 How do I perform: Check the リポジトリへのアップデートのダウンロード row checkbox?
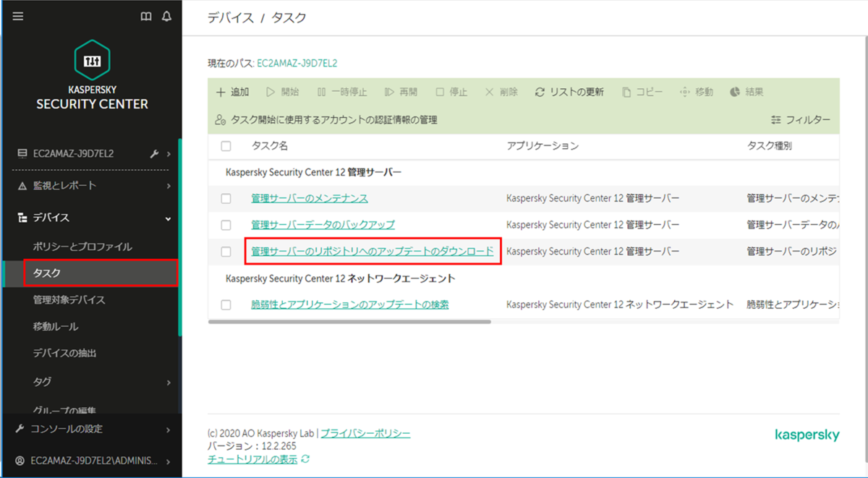(226, 252)
